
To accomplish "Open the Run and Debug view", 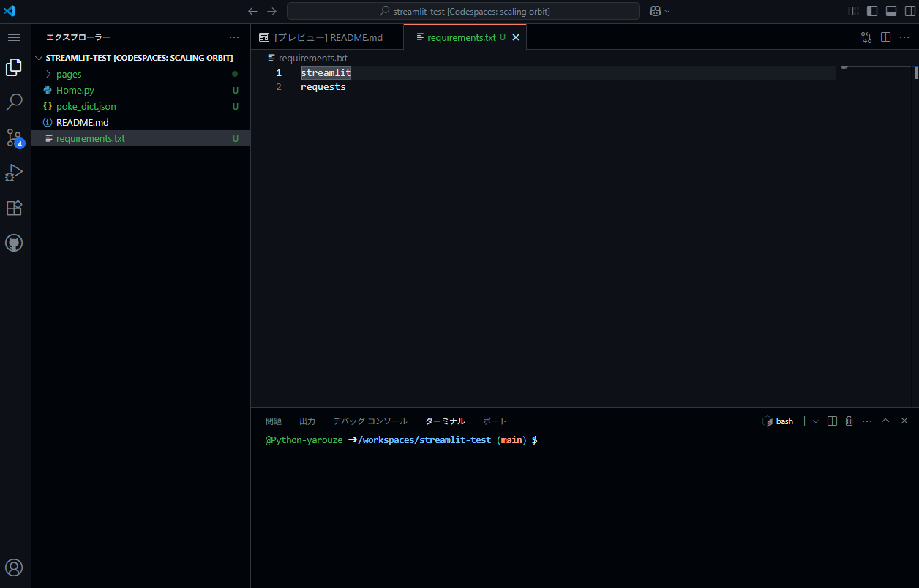I will (14, 173).
